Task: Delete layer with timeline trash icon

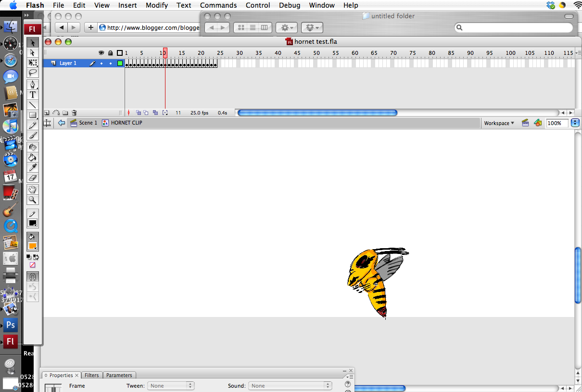Action: click(x=74, y=113)
